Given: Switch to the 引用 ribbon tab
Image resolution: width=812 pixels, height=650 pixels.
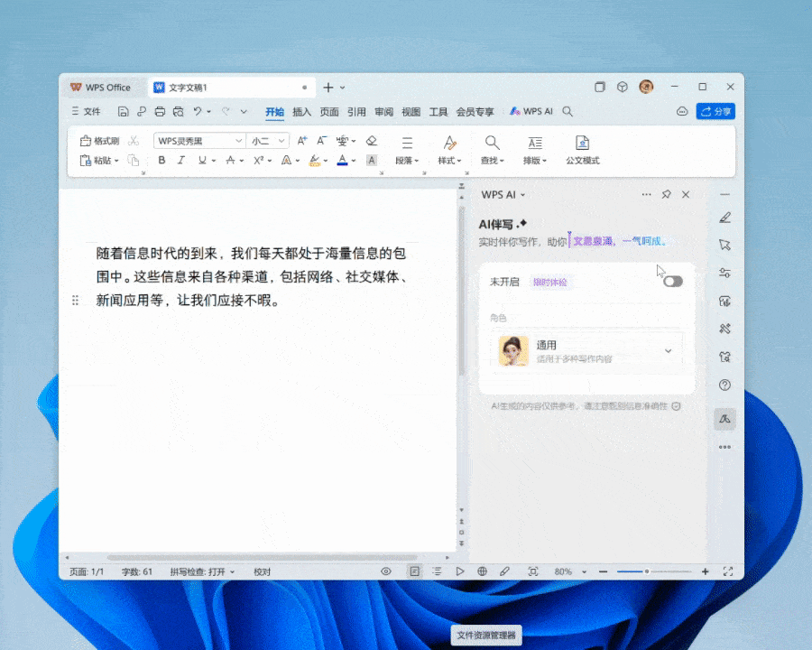Looking at the screenshot, I should 356,112.
